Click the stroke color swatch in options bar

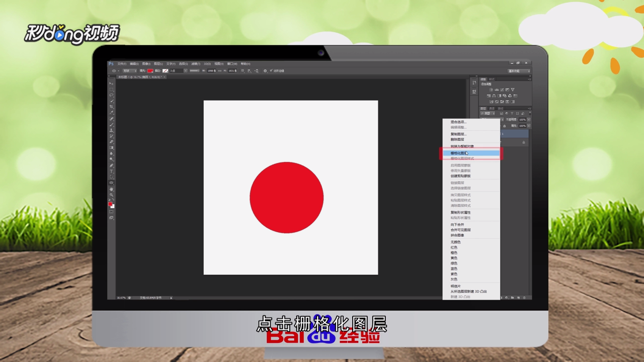tap(166, 71)
